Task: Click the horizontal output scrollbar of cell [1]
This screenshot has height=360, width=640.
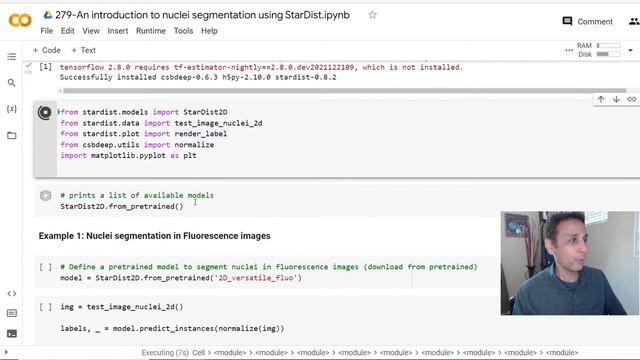Action: [345, 91]
